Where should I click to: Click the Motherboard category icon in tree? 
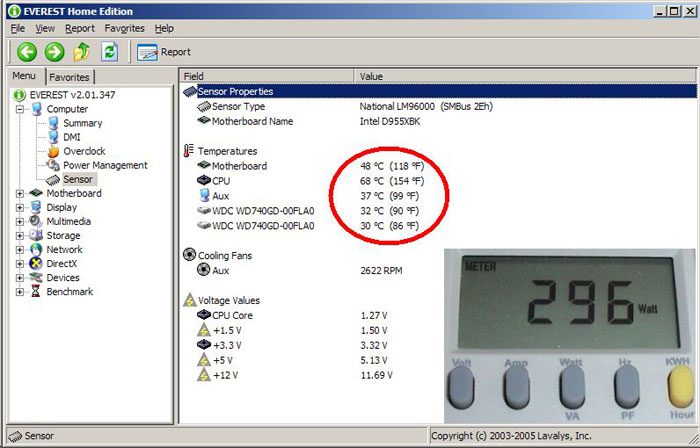tap(36, 193)
